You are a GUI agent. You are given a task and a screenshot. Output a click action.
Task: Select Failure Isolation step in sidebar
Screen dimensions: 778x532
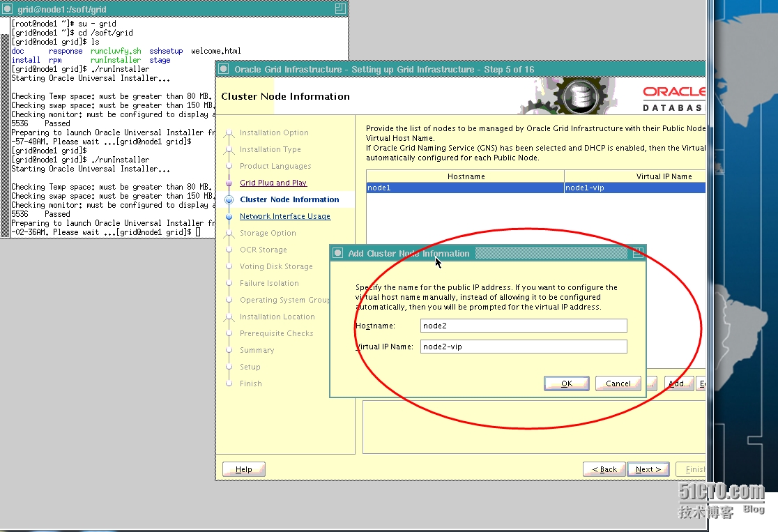click(x=269, y=283)
